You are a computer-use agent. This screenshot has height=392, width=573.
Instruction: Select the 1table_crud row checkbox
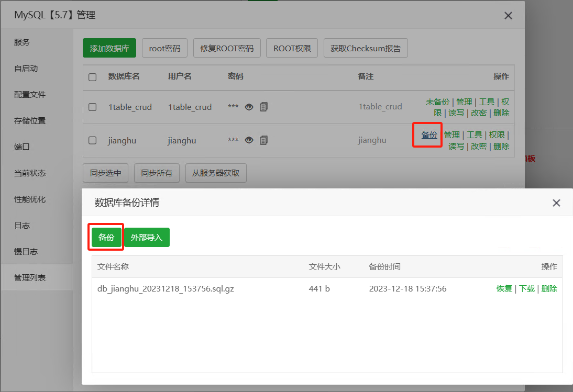(93, 107)
